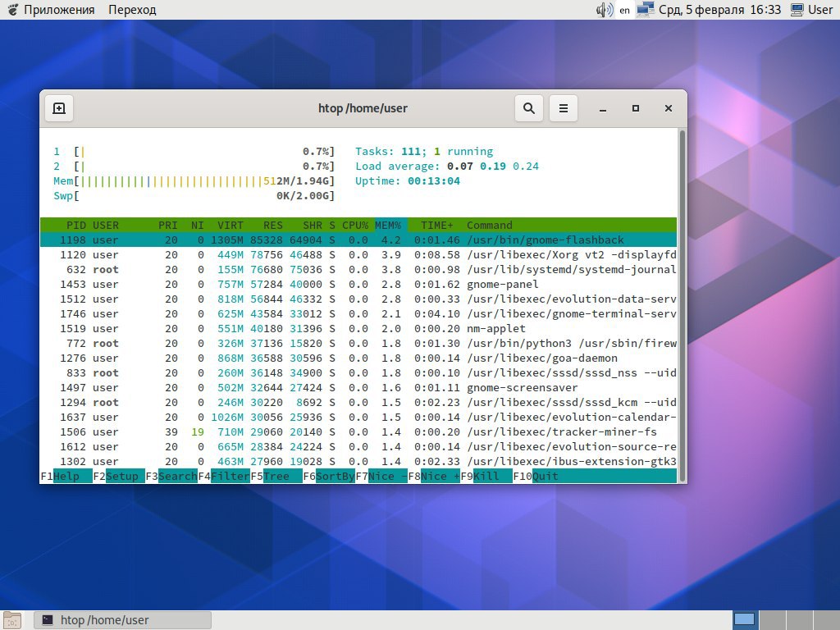Click the terminal search magnifier icon
The height and width of the screenshot is (630, 840).
(x=529, y=108)
